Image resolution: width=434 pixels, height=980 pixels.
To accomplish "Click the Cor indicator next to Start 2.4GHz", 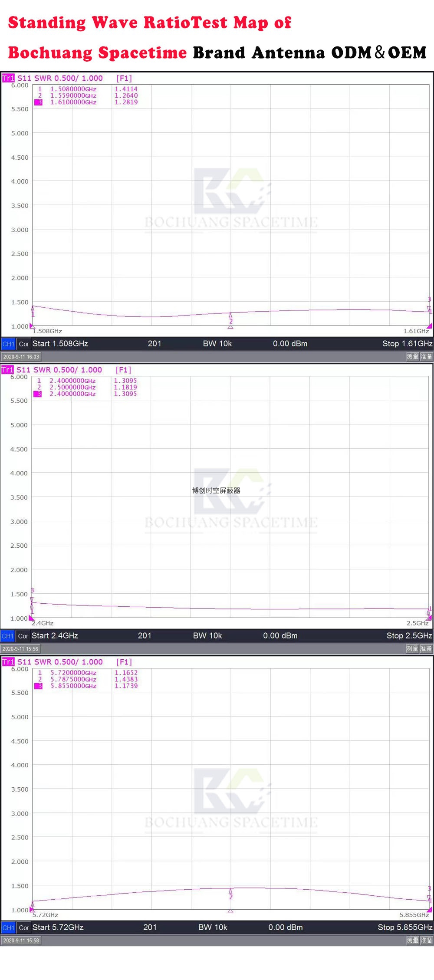I will click(x=23, y=636).
